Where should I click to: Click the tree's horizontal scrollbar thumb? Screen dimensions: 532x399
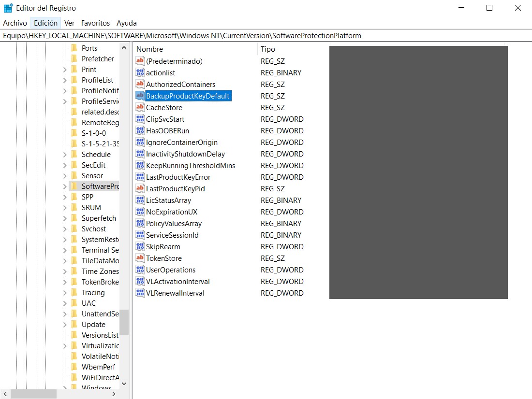(33, 394)
